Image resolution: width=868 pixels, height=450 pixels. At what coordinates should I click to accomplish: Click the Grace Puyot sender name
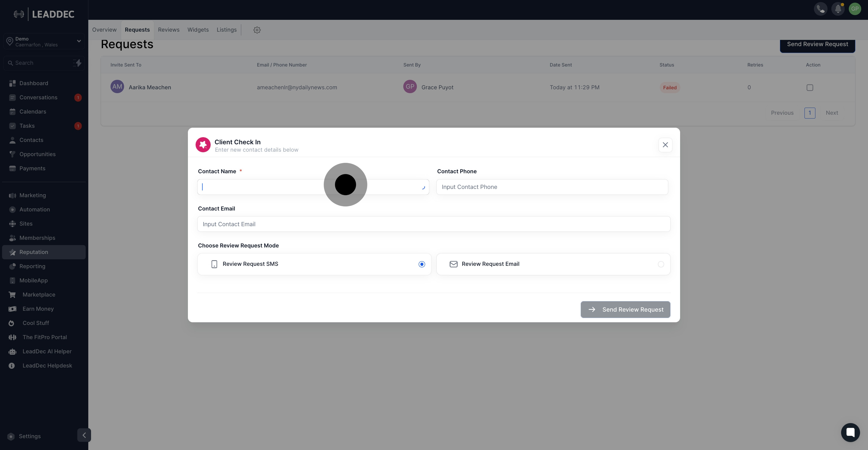tap(437, 88)
